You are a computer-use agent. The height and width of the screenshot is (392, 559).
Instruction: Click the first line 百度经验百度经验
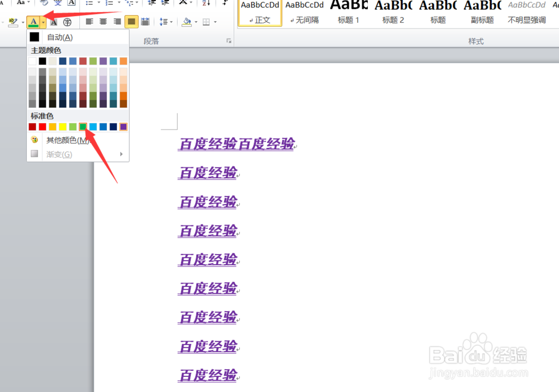coord(236,144)
